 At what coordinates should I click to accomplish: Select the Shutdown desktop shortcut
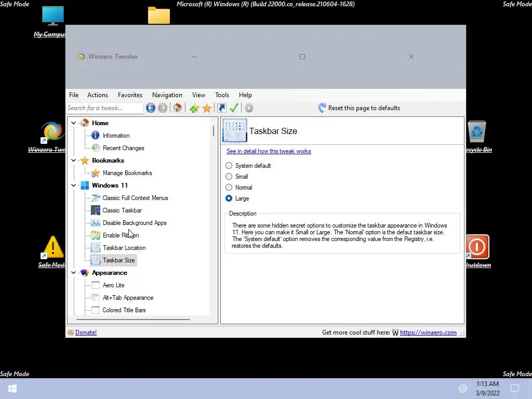coord(477,247)
